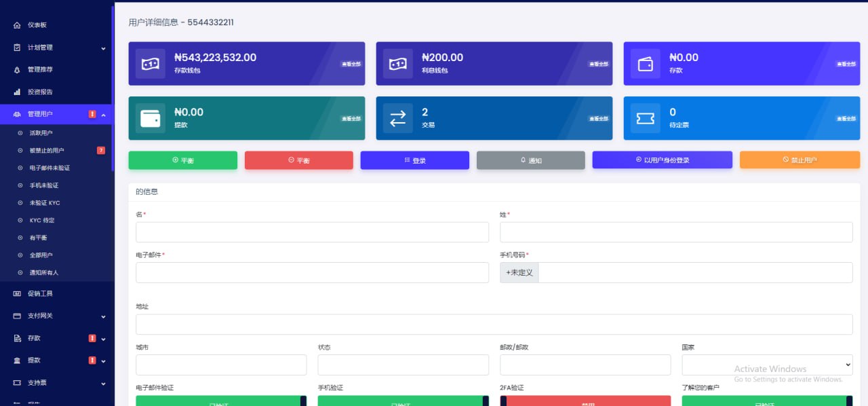Click the banknote icon on the 存款钱包 card

(150, 64)
